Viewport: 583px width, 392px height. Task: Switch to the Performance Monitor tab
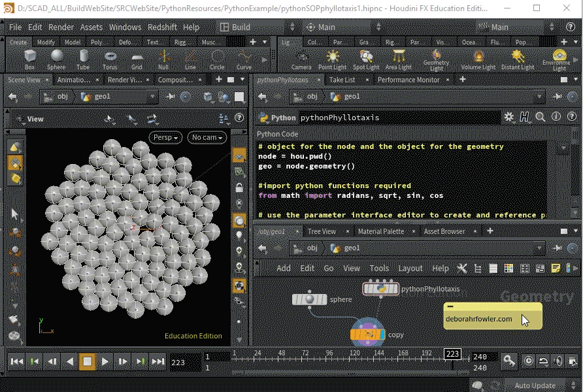pyautogui.click(x=408, y=80)
